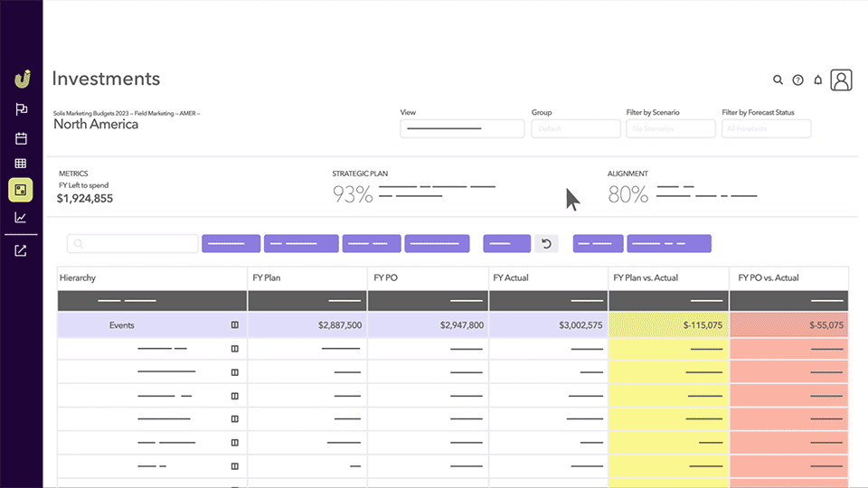The width and height of the screenshot is (868, 488).
Task: Select the highlighted investments sidebar icon
Action: (21, 190)
